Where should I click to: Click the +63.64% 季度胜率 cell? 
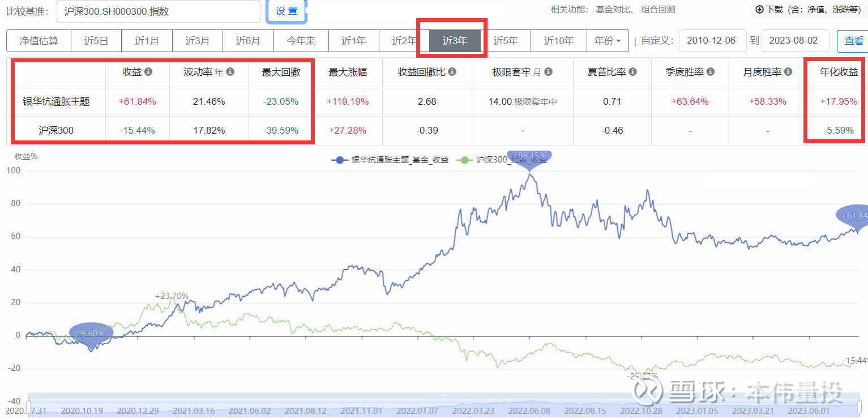pyautogui.click(x=690, y=102)
